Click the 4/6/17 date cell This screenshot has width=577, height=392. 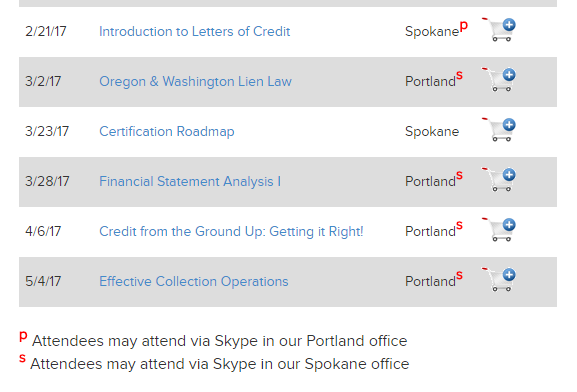43,232
